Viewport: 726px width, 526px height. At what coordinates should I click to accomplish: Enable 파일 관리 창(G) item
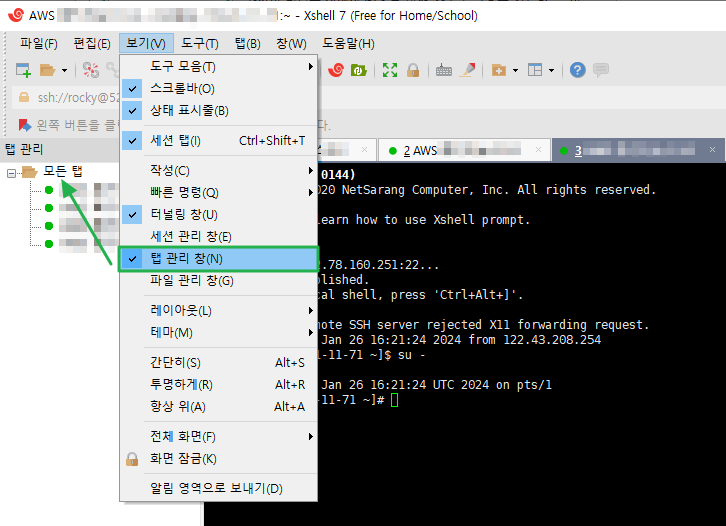click(219, 281)
